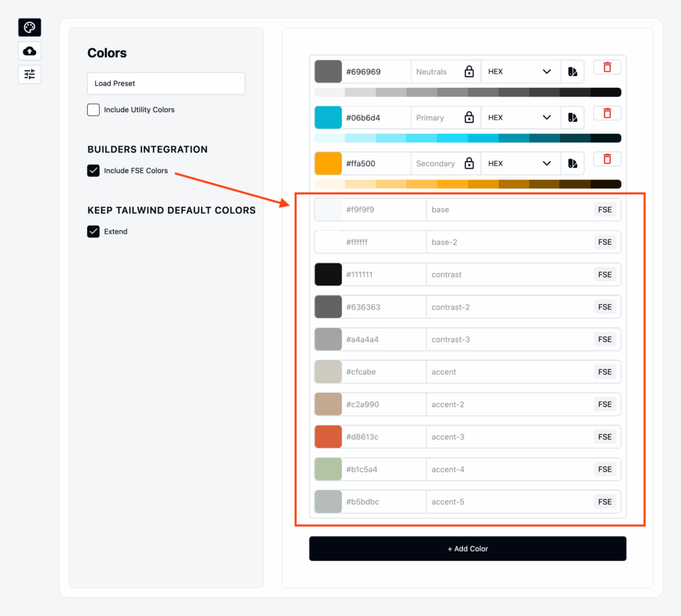Click the lock icon next to Neutrals

(x=470, y=71)
